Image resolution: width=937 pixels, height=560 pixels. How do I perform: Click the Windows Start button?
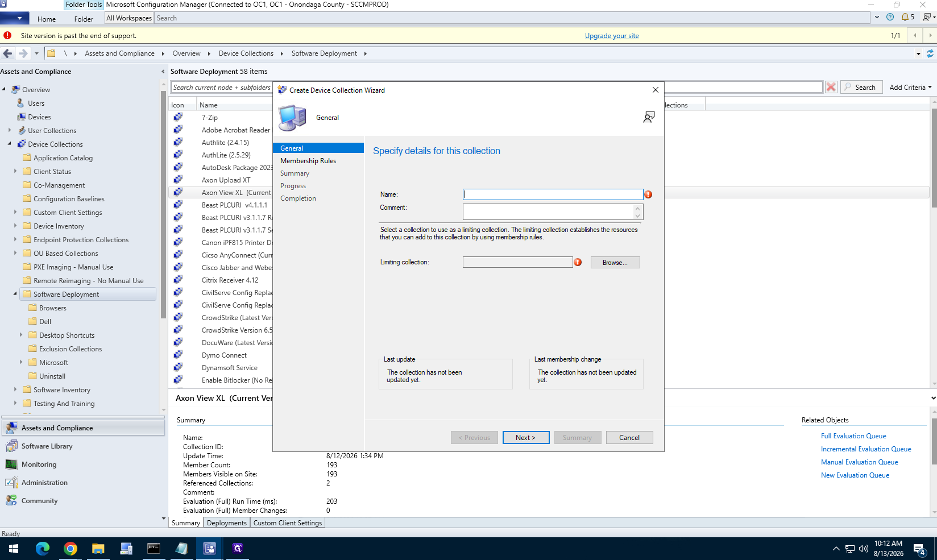point(14,549)
